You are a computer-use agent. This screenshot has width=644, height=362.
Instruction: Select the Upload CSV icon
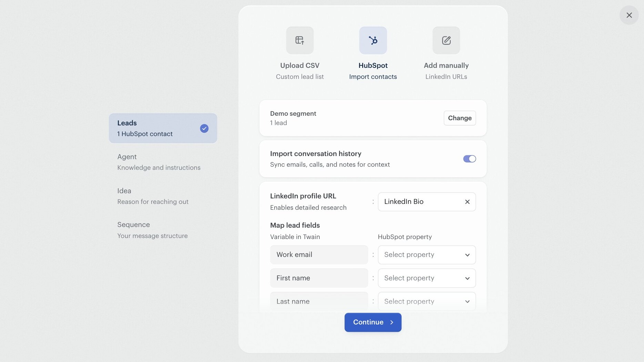(300, 40)
